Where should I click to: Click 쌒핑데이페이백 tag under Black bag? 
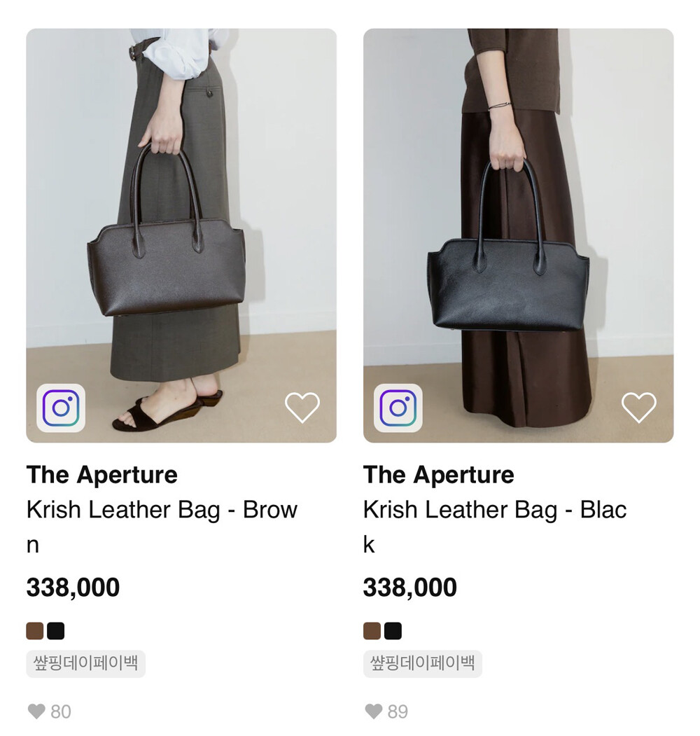(x=423, y=664)
